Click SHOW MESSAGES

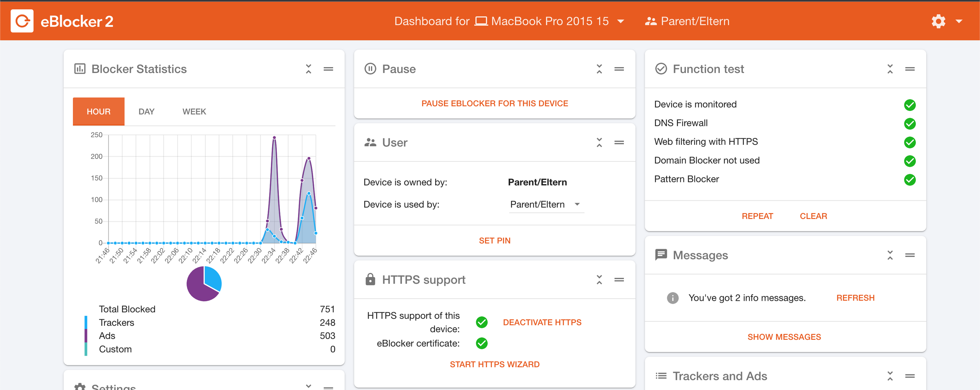coord(784,337)
